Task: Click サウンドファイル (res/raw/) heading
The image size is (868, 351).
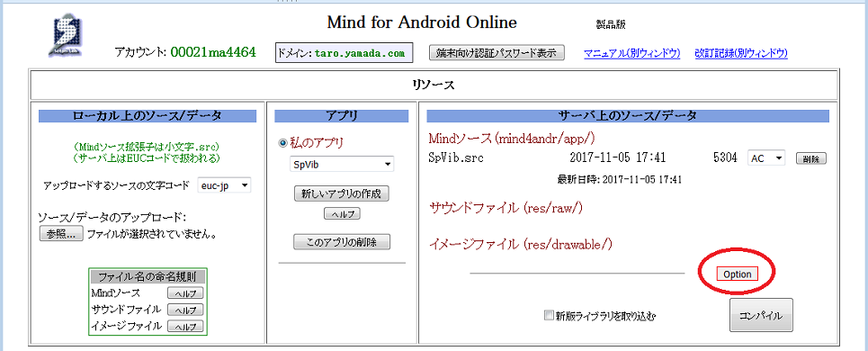Action: click(506, 208)
